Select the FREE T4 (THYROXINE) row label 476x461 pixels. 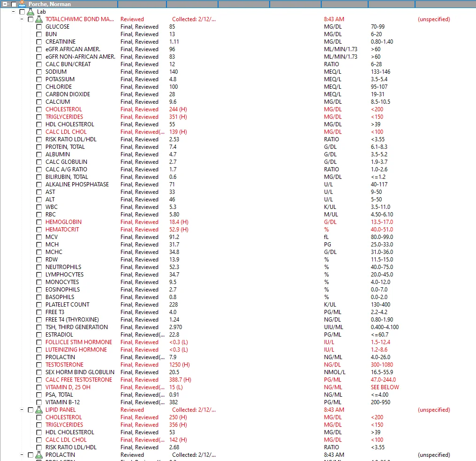(72, 320)
